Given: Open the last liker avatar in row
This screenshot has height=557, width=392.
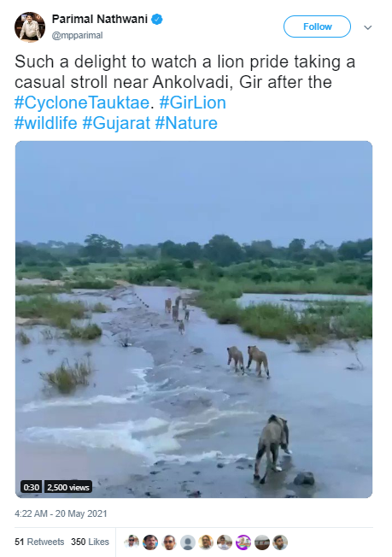Looking at the screenshot, I should 280,542.
